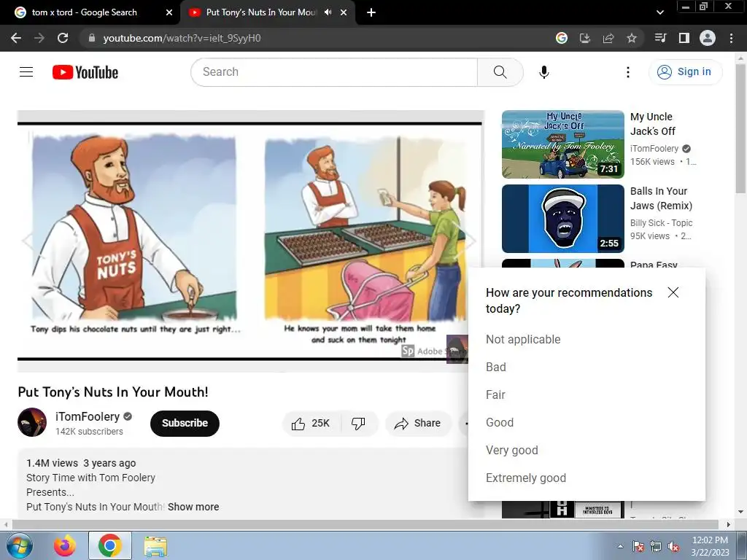Subscribe to iTomFoolery channel

point(185,424)
